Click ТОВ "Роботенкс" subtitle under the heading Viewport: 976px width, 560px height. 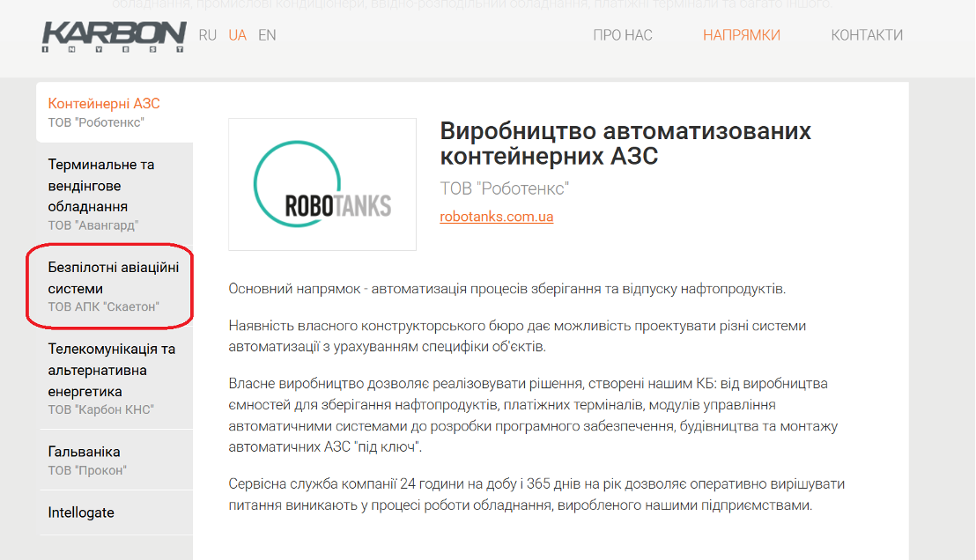pyautogui.click(x=505, y=188)
